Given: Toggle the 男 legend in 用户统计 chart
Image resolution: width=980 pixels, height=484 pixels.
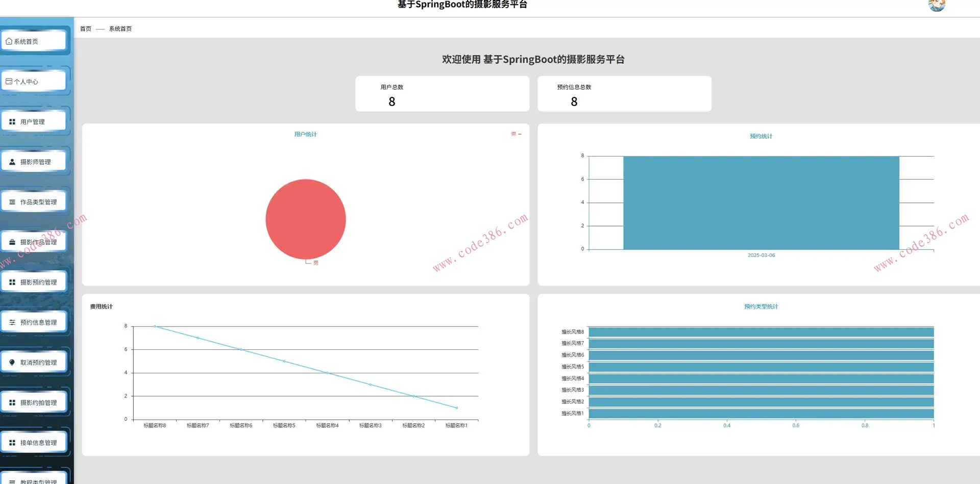Looking at the screenshot, I should pos(516,134).
